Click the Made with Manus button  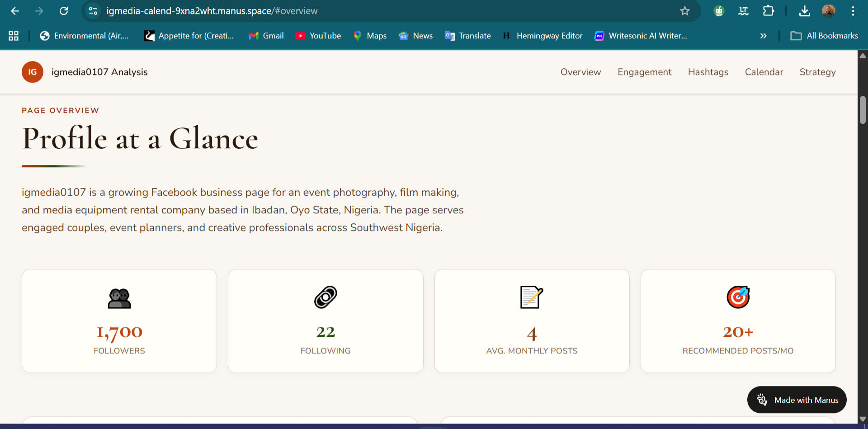click(x=797, y=400)
